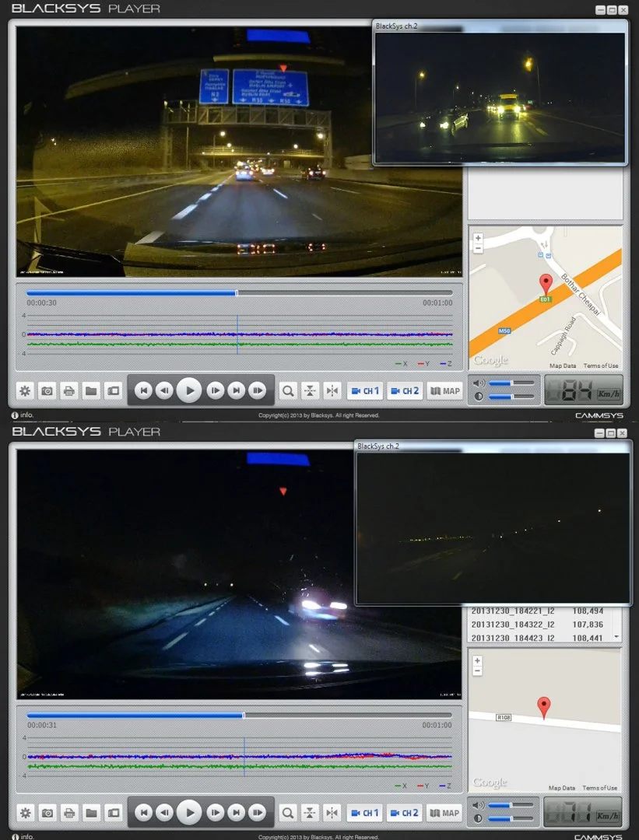Toggle CH2 camera view in bottom player
Screen dimensions: 639x840
click(x=404, y=814)
